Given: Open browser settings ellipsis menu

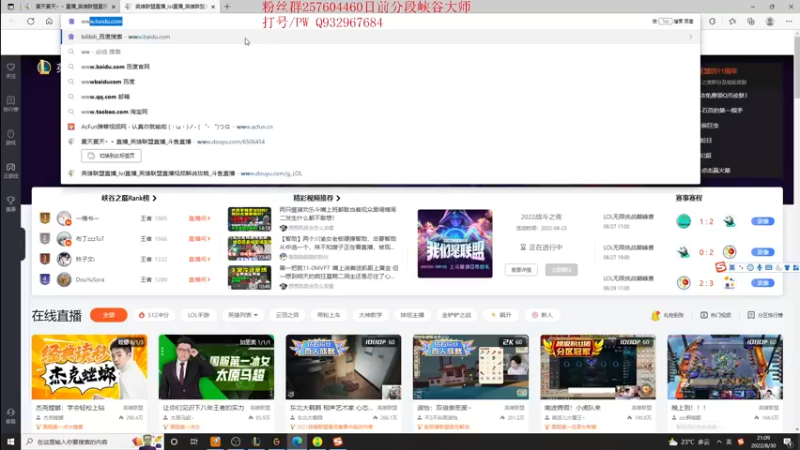Looking at the screenshot, I should pos(789,21).
